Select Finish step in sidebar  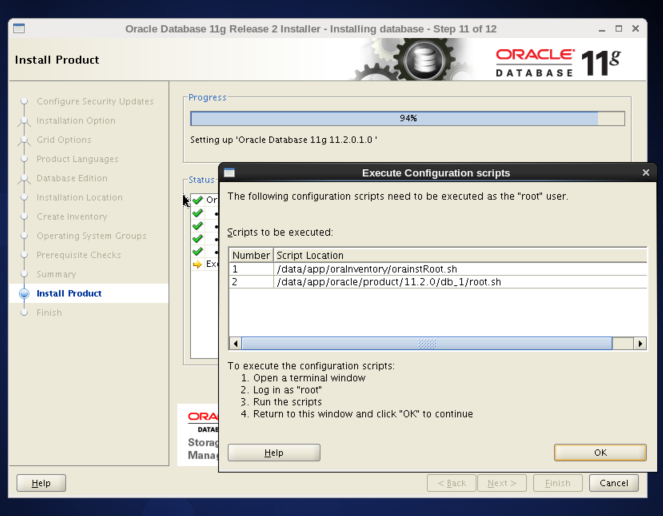tap(49, 313)
